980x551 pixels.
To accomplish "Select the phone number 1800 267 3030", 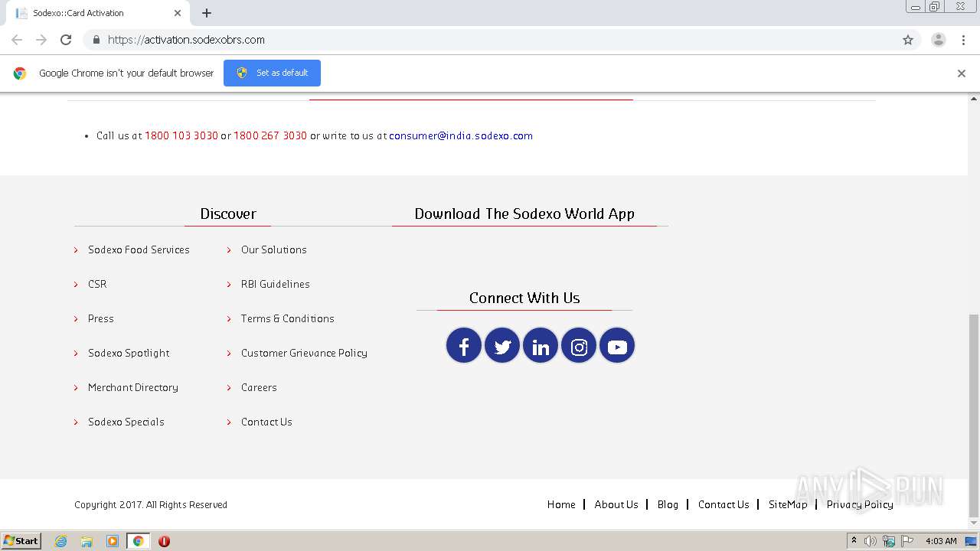I will pos(270,135).
